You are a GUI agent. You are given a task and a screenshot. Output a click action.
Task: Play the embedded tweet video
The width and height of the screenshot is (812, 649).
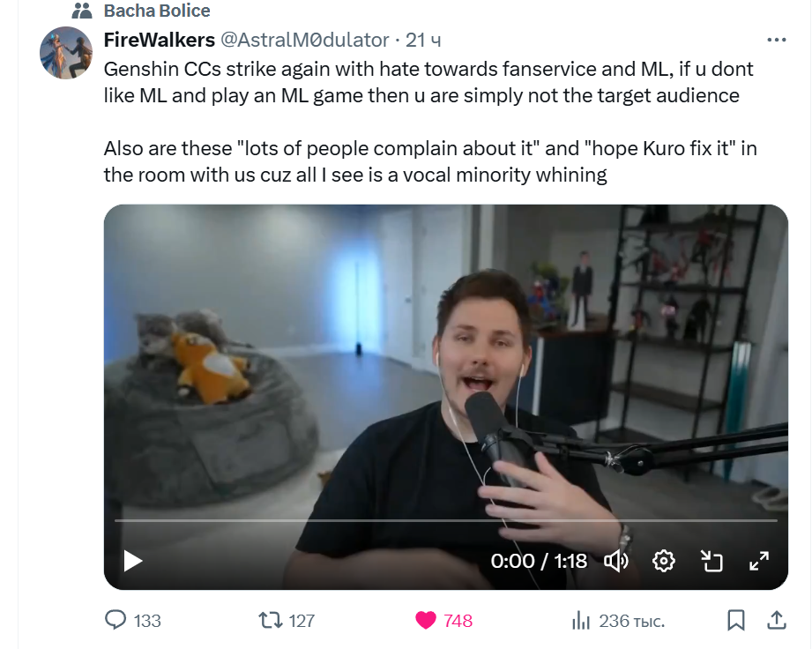(x=133, y=561)
